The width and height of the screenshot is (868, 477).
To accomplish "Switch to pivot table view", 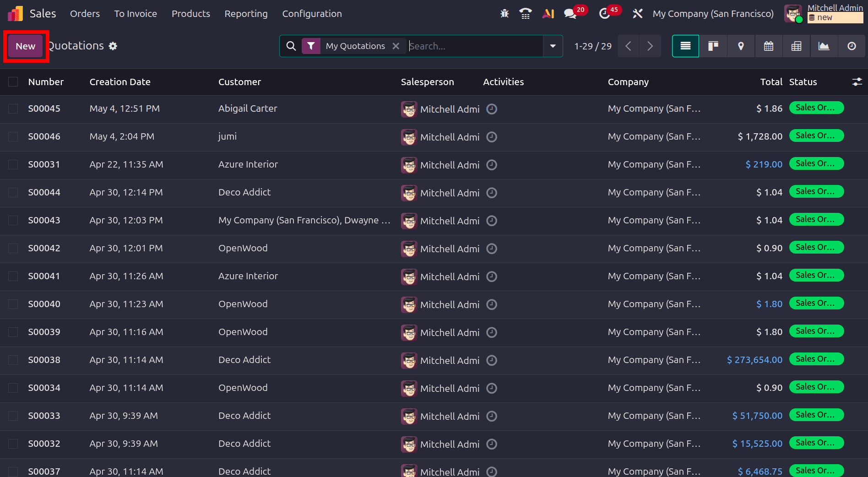I will pyautogui.click(x=797, y=46).
